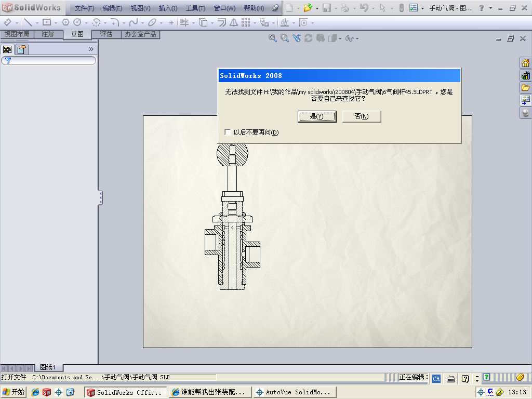The height and width of the screenshot is (399, 532).
Task: Switch to the 办公室产品 tab
Action: pos(140,34)
